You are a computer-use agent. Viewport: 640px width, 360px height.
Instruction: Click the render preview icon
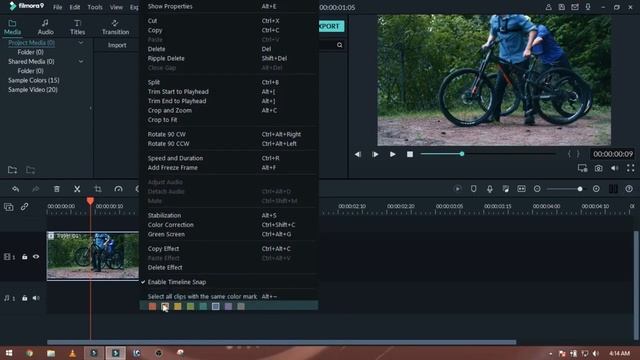[458, 189]
